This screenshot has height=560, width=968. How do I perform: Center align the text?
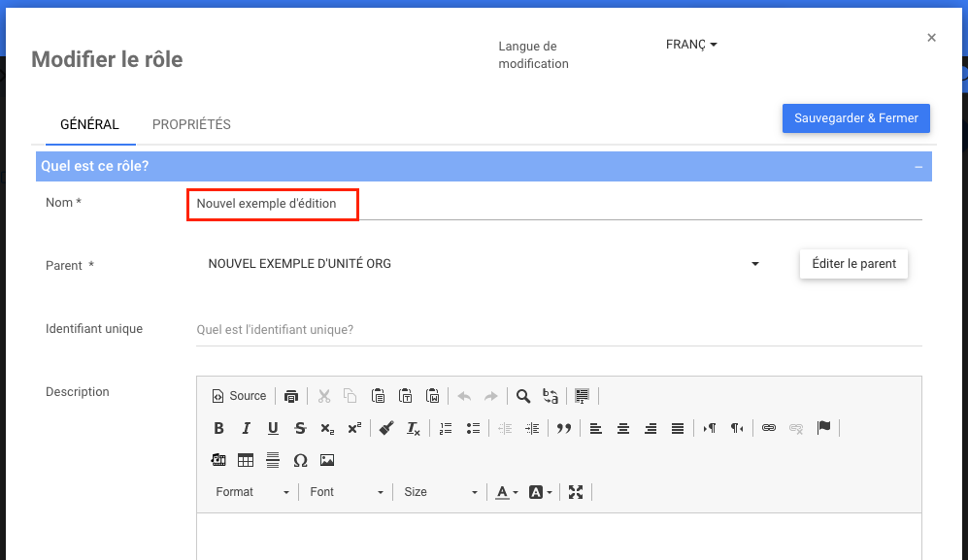pyautogui.click(x=623, y=428)
